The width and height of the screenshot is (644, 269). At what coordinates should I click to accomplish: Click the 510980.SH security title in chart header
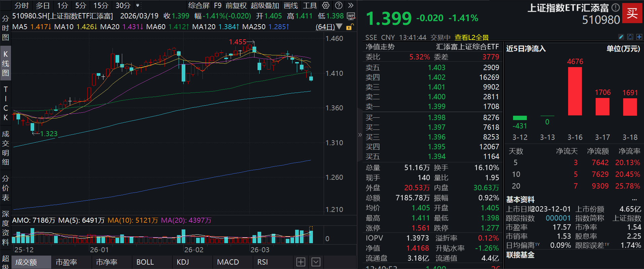click(x=62, y=16)
